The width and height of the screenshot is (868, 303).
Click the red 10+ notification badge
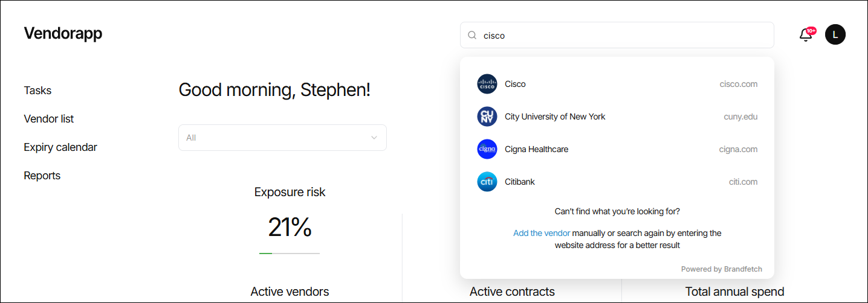pos(811,30)
